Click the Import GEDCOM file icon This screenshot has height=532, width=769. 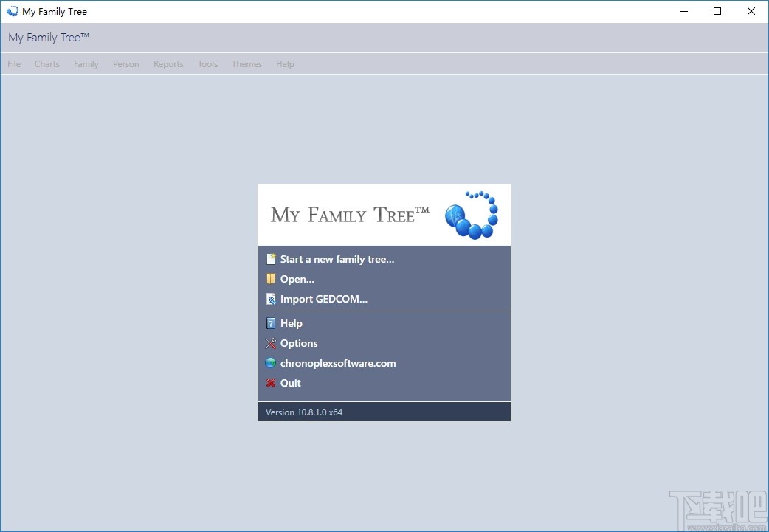coord(271,299)
